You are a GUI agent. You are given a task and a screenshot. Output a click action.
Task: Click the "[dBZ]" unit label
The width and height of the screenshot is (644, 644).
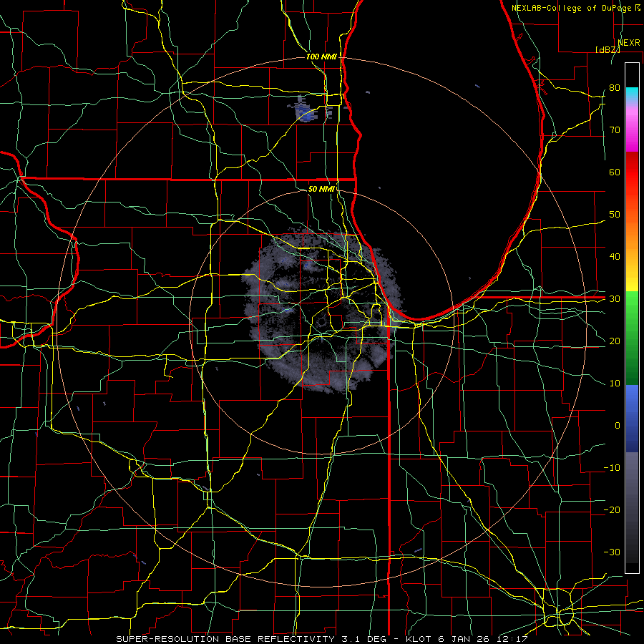[608, 49]
